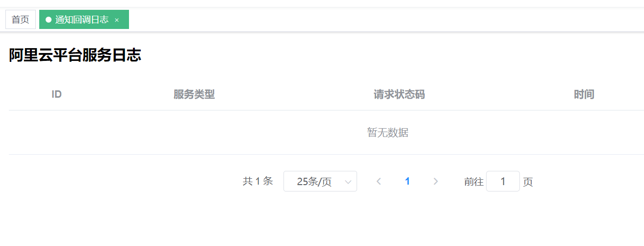
Task: Click the chevron in the 25条/页 selector
Action: click(348, 182)
